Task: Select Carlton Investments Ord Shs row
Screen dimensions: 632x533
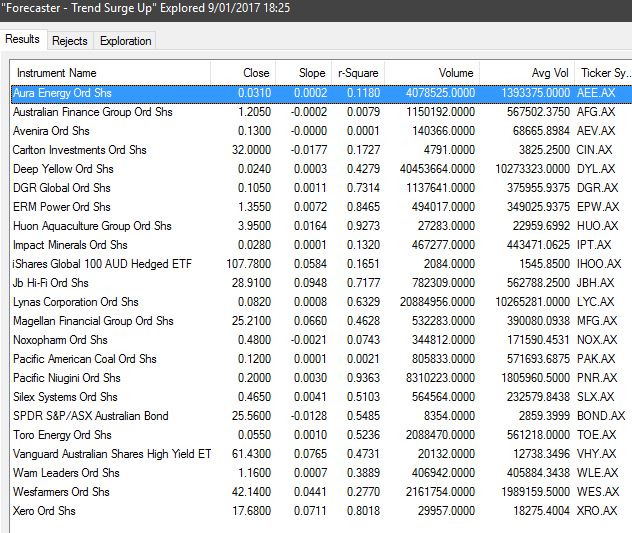Action: (321, 150)
